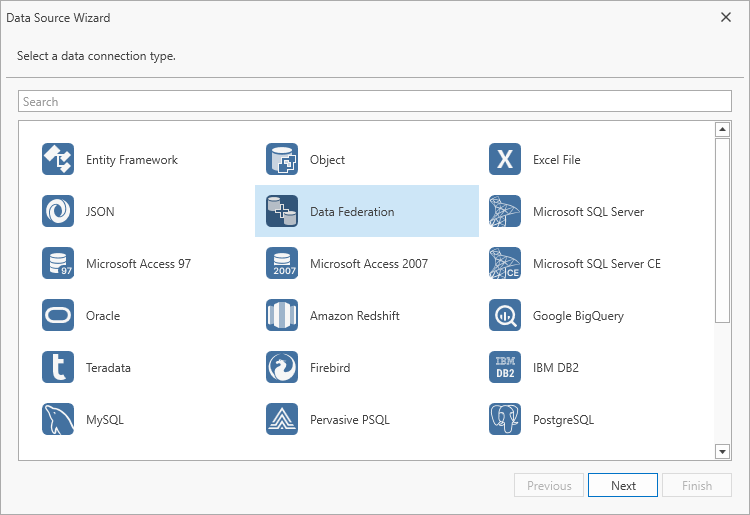This screenshot has height=515, width=750.
Task: Pick the Excel File icon
Action: pyautogui.click(x=505, y=160)
